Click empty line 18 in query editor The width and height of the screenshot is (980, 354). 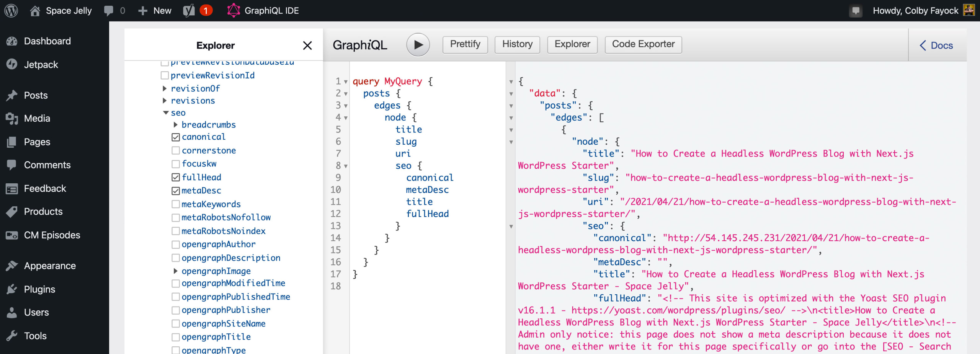pos(427,286)
